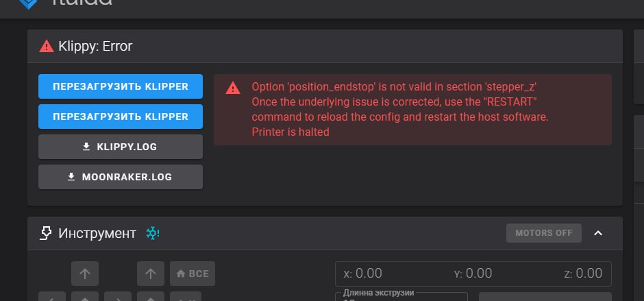Image resolution: width=644 pixels, height=301 pixels.
Task: Click the second ПЕРЕЗАГРУЗИТЬ KLIPPER button
Action: coord(121,117)
